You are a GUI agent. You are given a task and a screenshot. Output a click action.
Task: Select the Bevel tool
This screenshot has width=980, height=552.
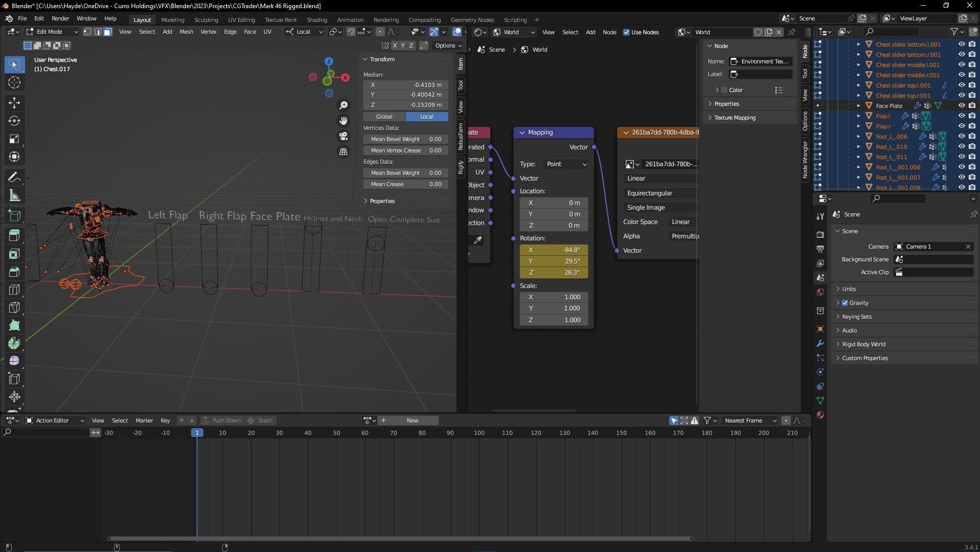coord(14,272)
